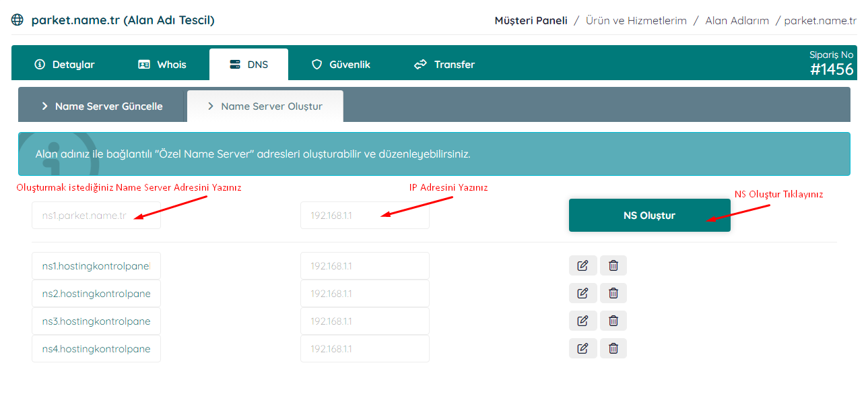
Task: Click the ns3.hostingkontrolpanel name field
Action: pos(96,321)
